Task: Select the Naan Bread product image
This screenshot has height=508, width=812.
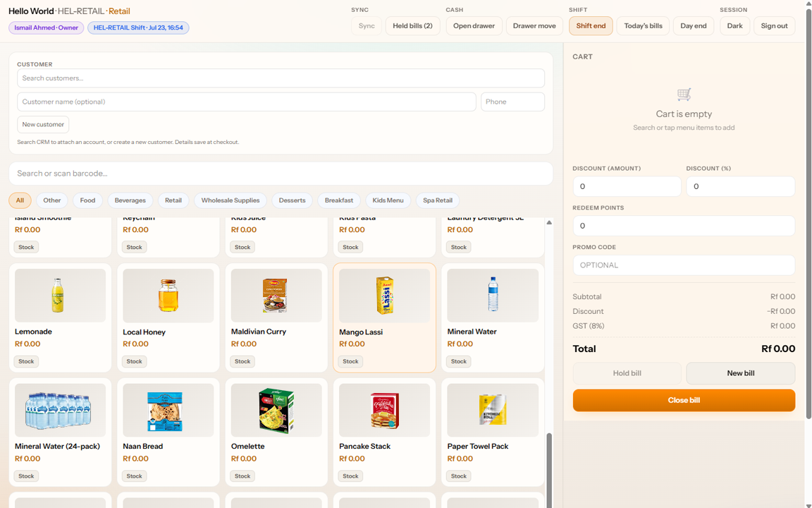Action: [168, 410]
